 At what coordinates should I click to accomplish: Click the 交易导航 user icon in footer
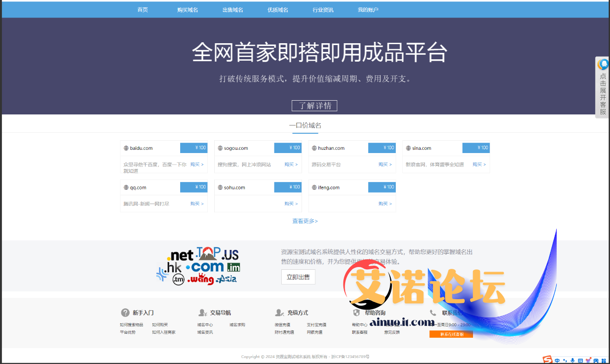pyautogui.click(x=202, y=313)
